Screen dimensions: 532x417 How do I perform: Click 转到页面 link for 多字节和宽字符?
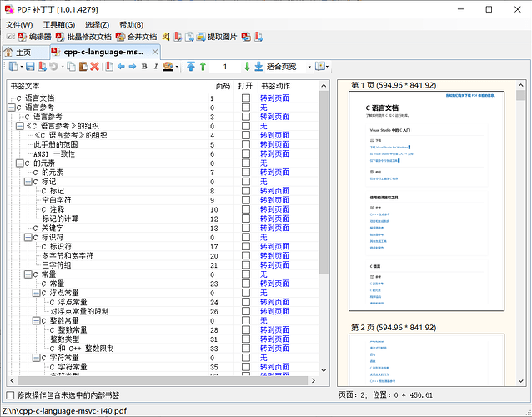click(274, 256)
